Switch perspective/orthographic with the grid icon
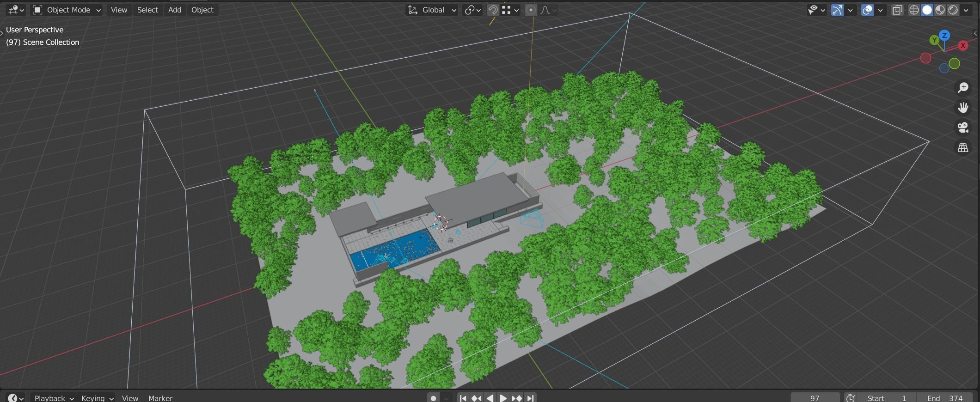 tap(963, 148)
